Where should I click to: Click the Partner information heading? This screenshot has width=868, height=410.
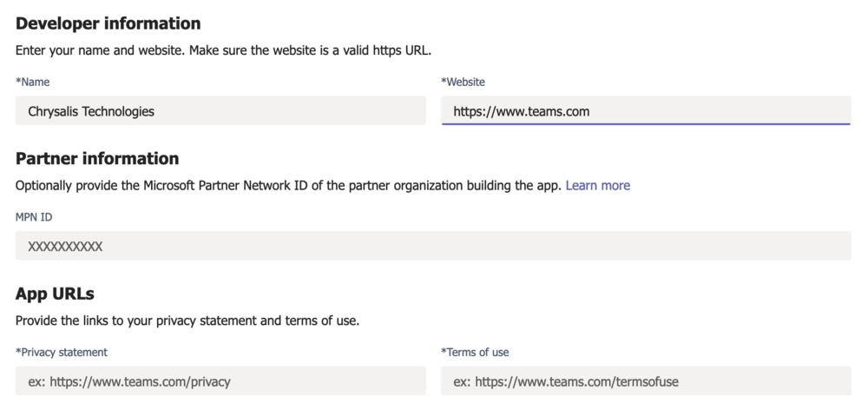click(x=97, y=158)
